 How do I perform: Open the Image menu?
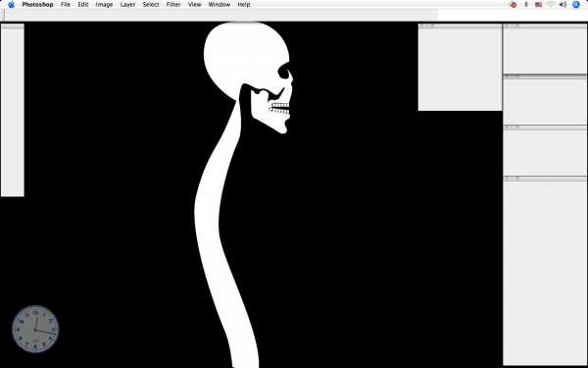tap(104, 5)
